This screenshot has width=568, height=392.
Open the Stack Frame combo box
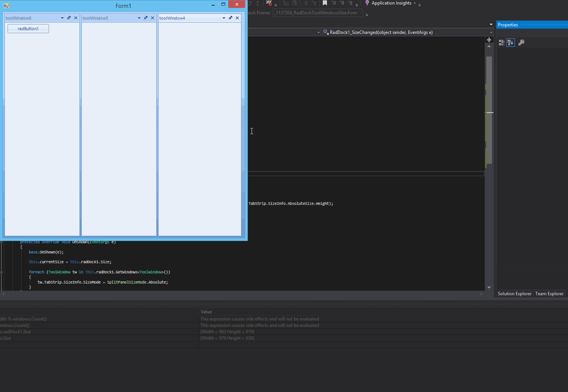coord(318,13)
